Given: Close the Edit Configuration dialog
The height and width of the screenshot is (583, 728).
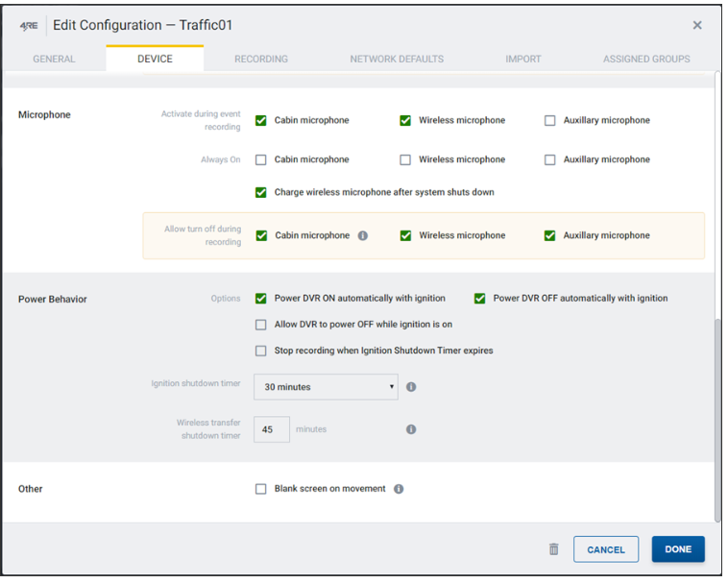Looking at the screenshot, I should (697, 25).
